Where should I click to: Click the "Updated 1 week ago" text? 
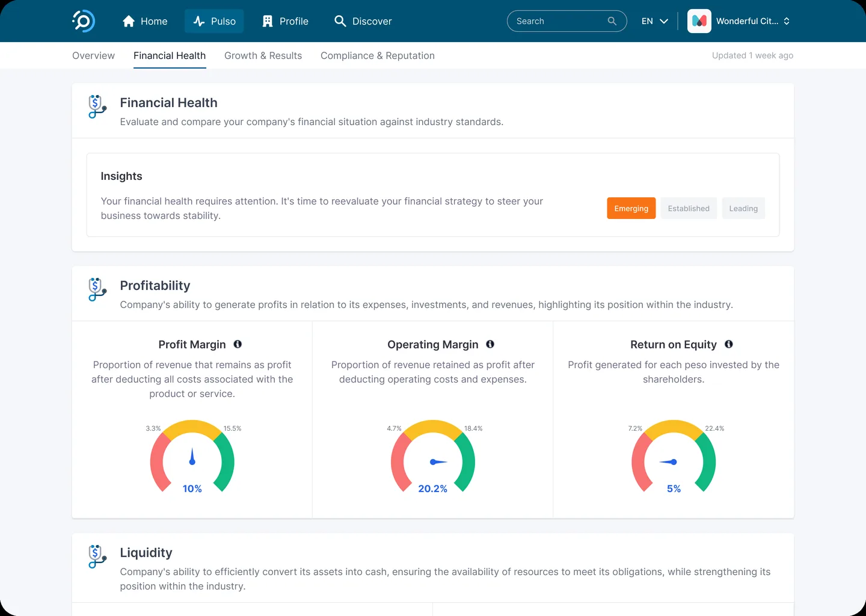pyautogui.click(x=752, y=55)
